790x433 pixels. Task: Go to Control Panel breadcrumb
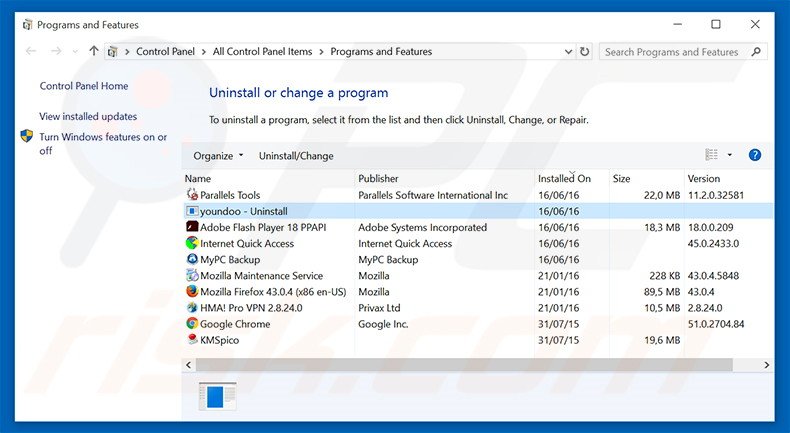point(165,51)
